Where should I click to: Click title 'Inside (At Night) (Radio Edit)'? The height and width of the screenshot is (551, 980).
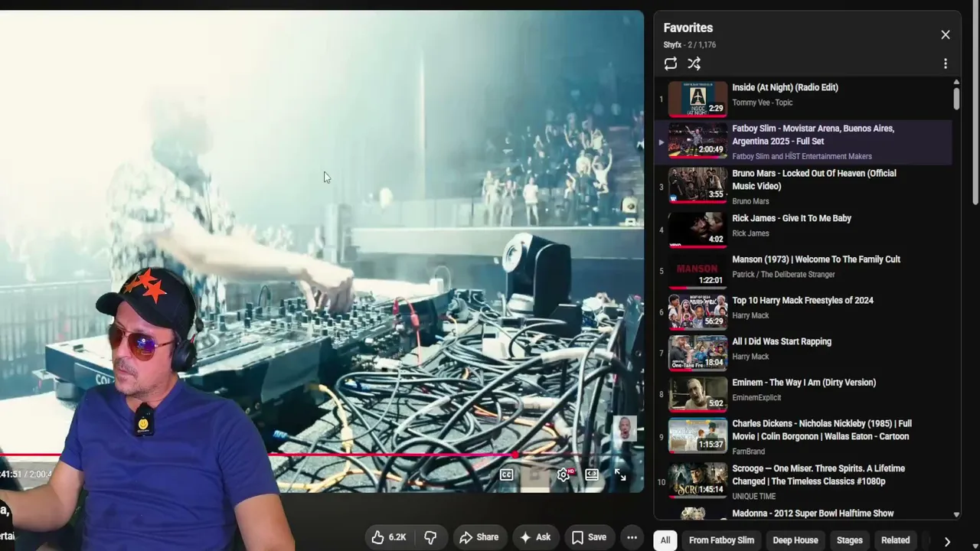coord(785,87)
